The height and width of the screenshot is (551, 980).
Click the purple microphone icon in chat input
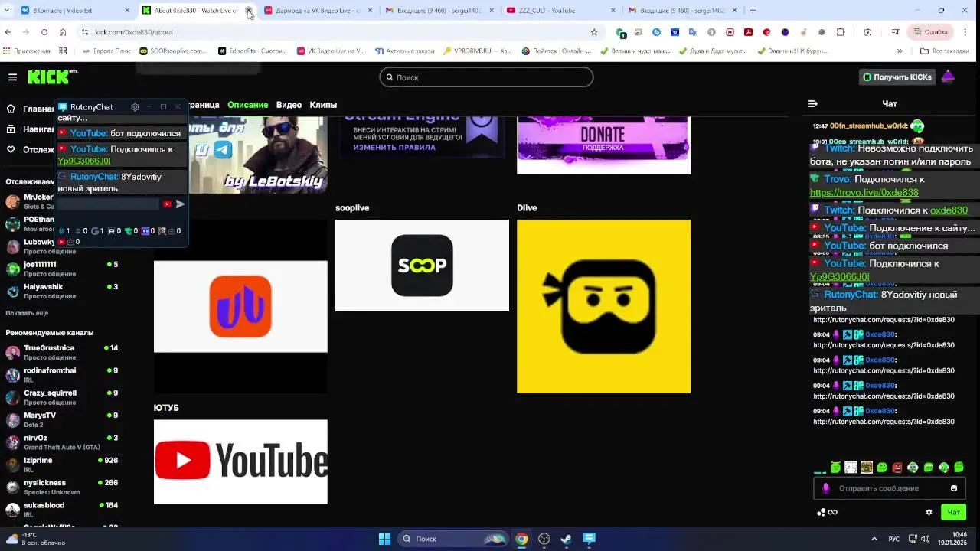pos(825,488)
